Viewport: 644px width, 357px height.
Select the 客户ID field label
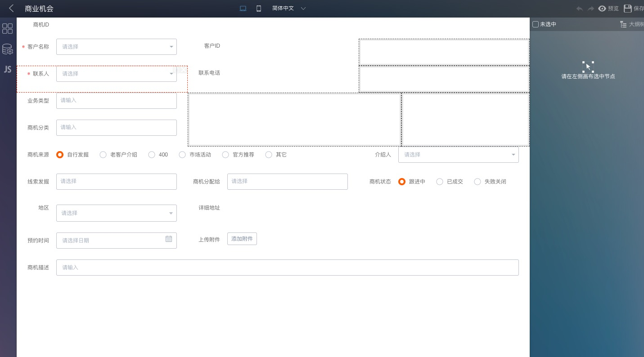coord(212,46)
